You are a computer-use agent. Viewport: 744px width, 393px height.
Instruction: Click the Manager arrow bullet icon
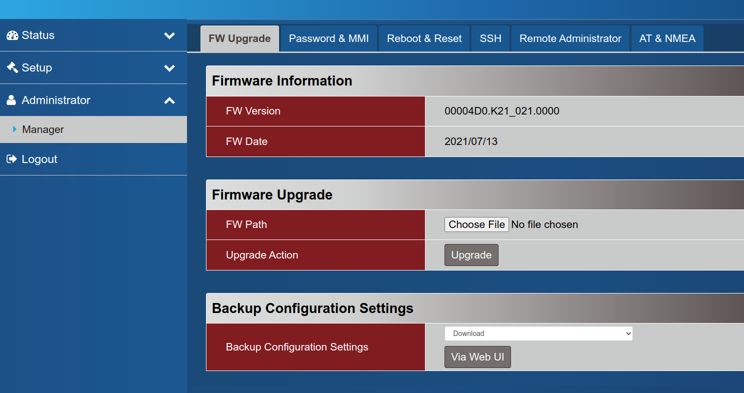point(15,129)
